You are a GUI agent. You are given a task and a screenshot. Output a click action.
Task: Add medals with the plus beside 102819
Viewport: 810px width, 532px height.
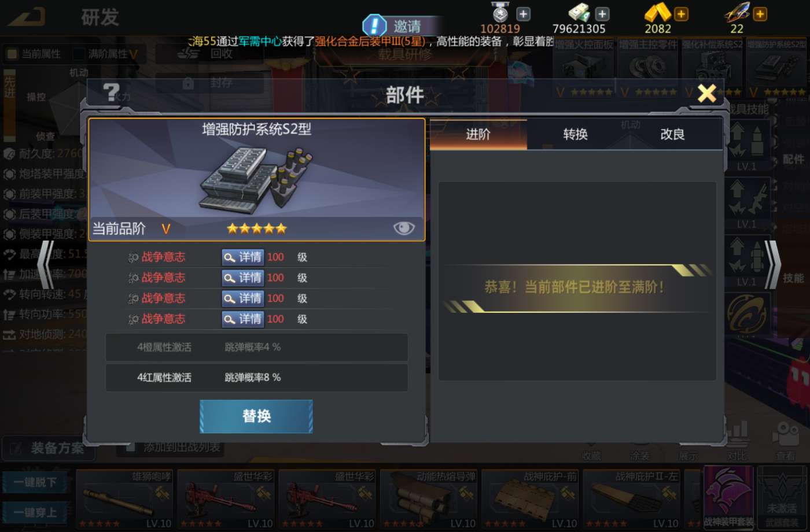tap(524, 14)
